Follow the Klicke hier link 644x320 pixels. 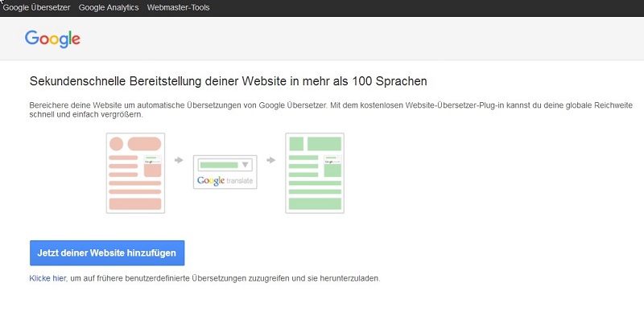pos(47,278)
